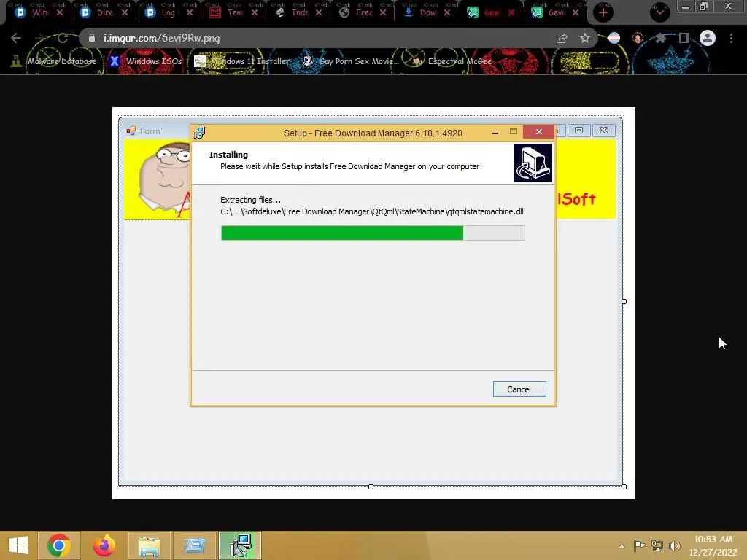Image resolution: width=747 pixels, height=560 pixels.
Task: View site info via the padlock icon
Action: (92, 38)
